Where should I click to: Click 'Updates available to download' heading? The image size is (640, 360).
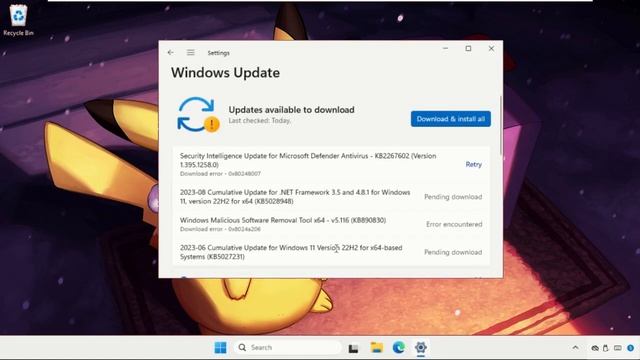coord(291,110)
